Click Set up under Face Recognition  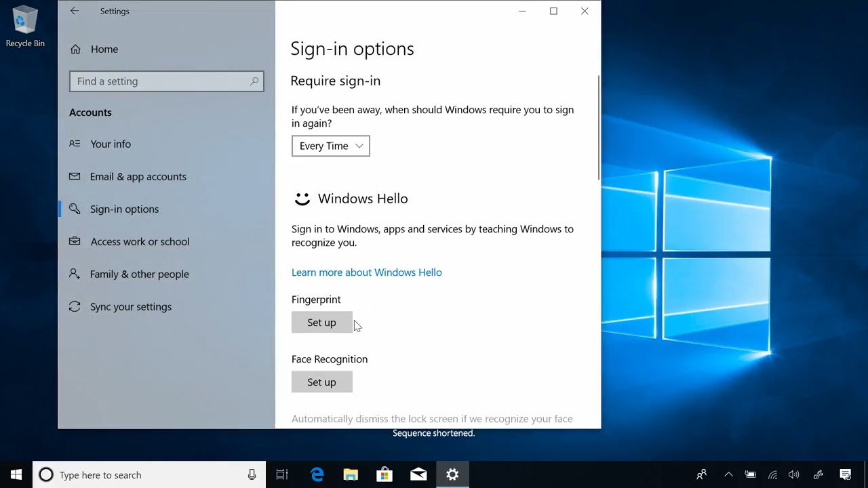pos(321,382)
